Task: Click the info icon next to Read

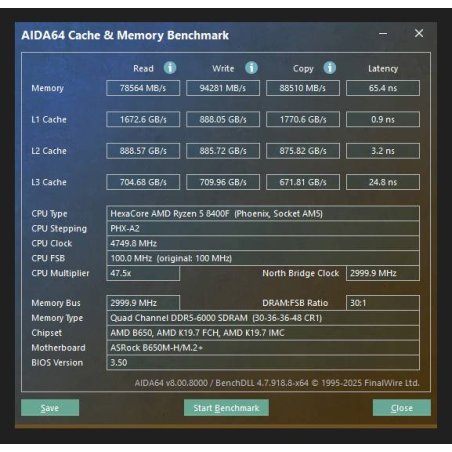Action: click(170, 68)
